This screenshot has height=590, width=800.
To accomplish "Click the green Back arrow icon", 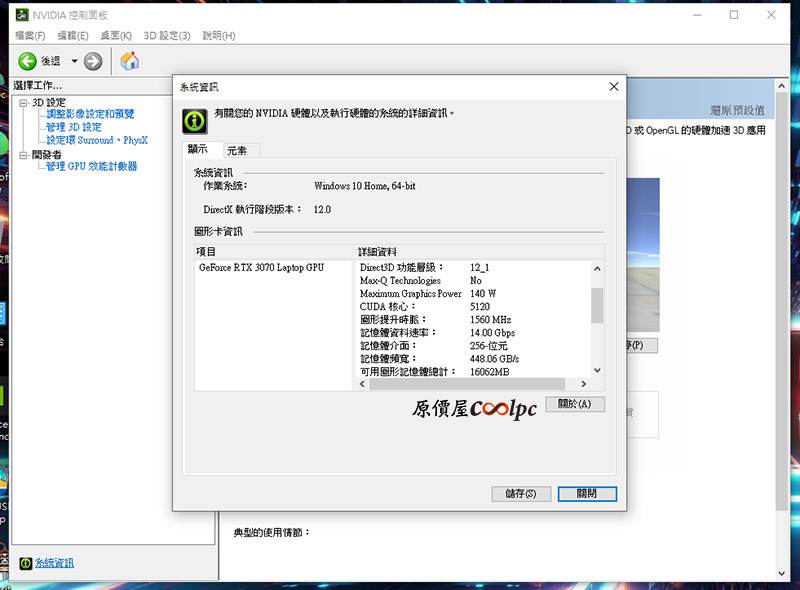I will point(27,61).
